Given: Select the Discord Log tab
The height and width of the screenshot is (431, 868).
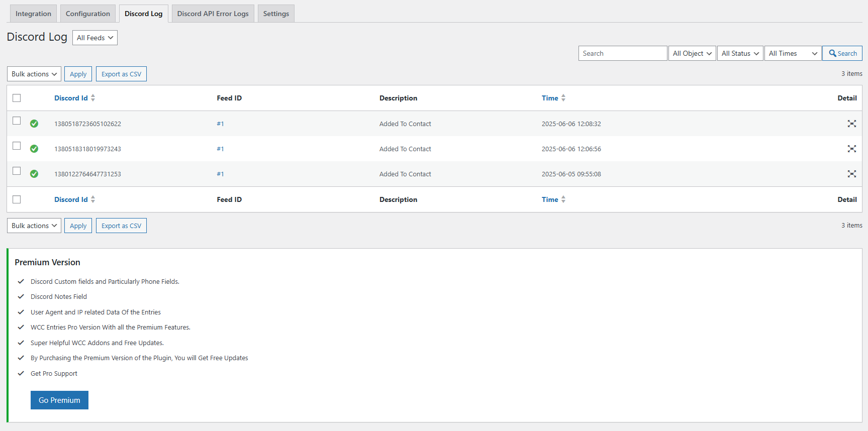Looking at the screenshot, I should click(x=144, y=14).
